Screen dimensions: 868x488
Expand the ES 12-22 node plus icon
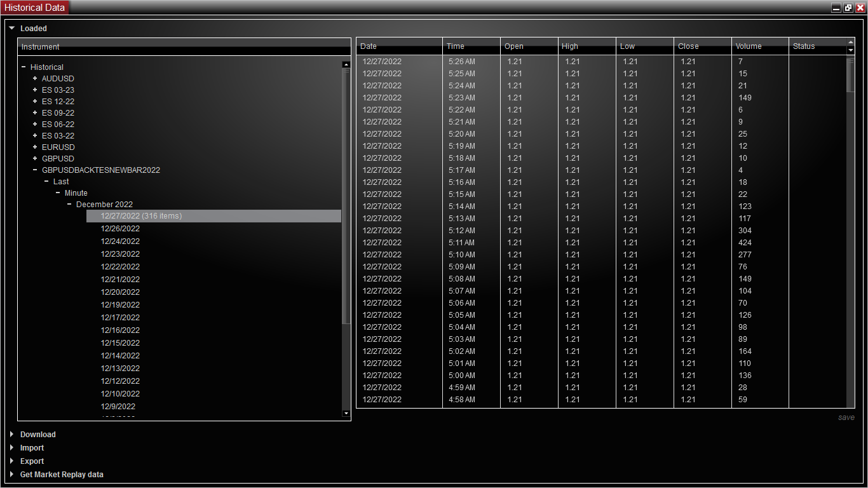click(36, 101)
